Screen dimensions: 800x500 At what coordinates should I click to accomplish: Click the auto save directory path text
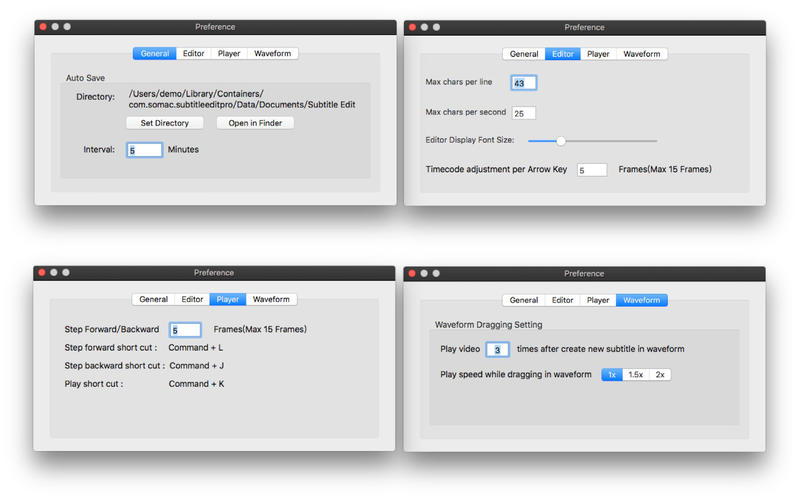pos(242,99)
